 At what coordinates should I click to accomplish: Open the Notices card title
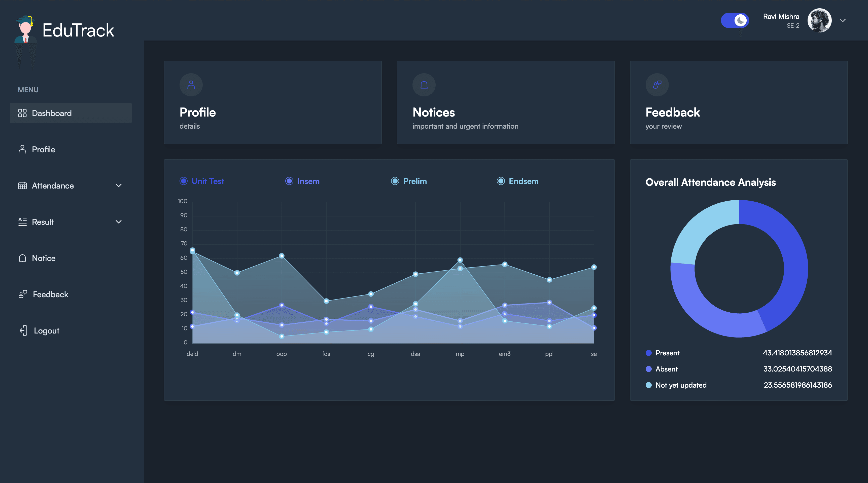[x=434, y=113]
